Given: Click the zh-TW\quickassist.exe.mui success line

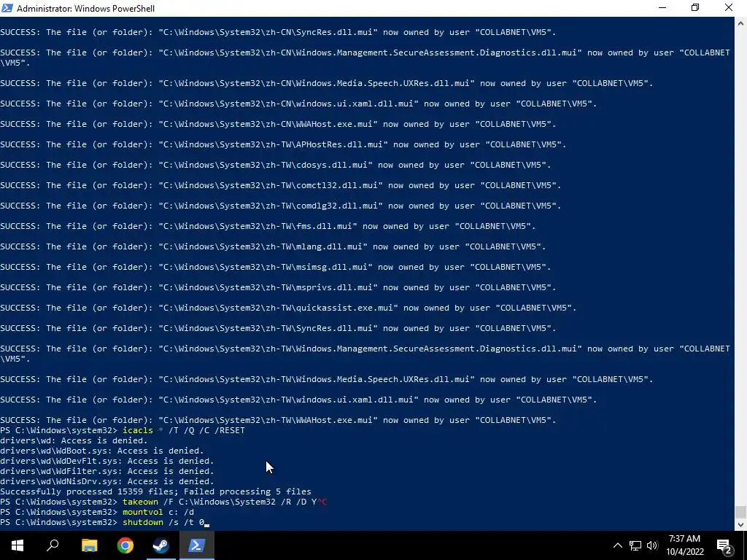Looking at the screenshot, I should (288, 308).
